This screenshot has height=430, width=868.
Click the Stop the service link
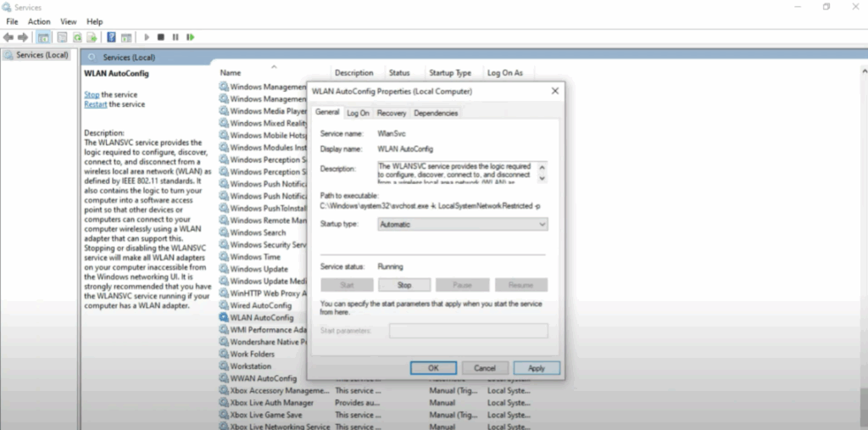point(92,95)
